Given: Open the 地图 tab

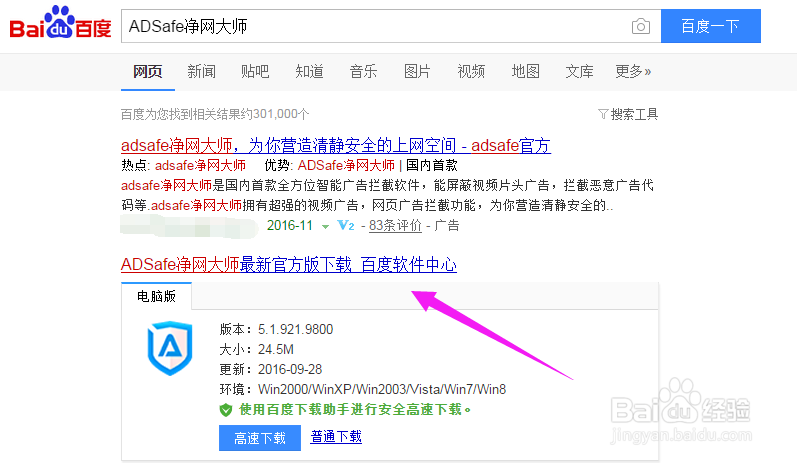Looking at the screenshot, I should (525, 71).
